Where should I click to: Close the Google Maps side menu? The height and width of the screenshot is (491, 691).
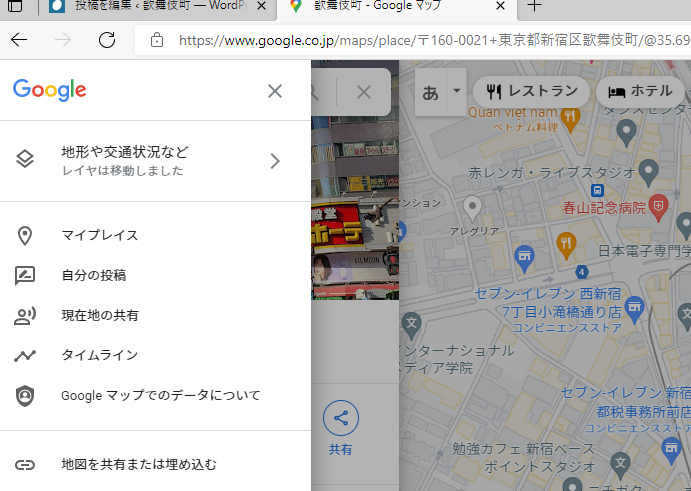(275, 91)
